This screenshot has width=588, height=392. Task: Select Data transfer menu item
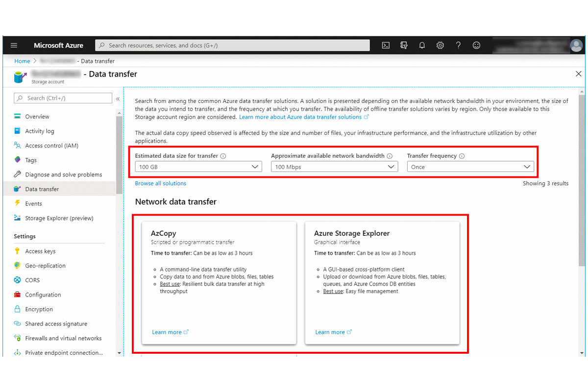[59, 189]
